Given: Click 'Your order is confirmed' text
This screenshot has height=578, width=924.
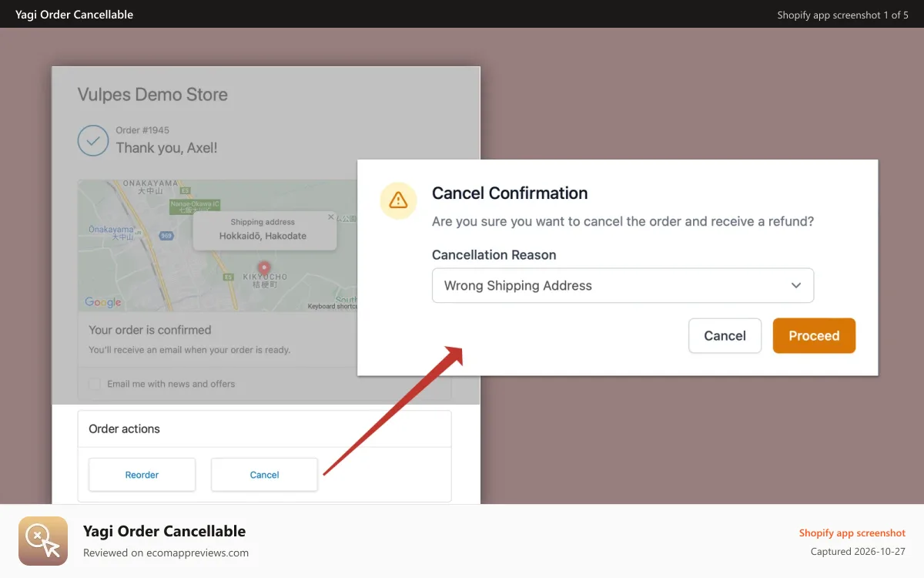Looking at the screenshot, I should coord(150,330).
